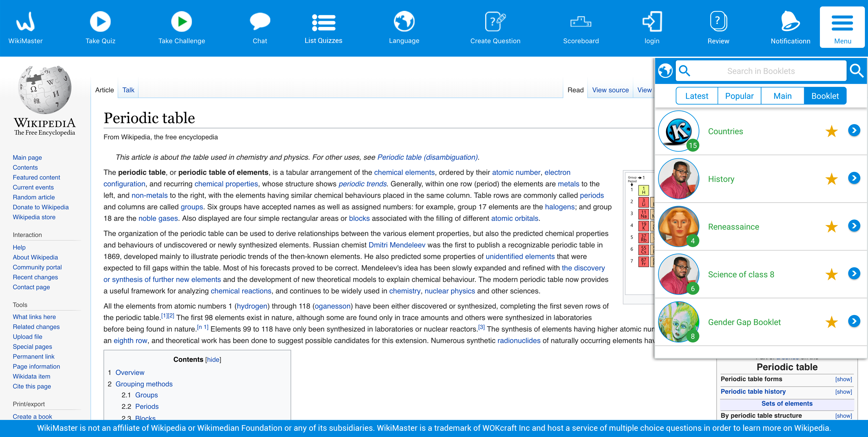Open the Chat speech bubble
Viewport: 868px width, 437px height.
point(260,21)
